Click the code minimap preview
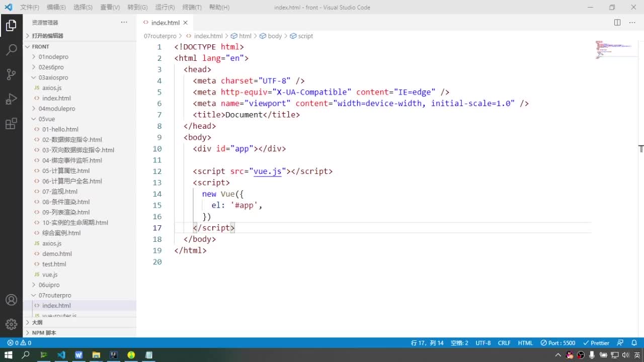The height and width of the screenshot is (362, 644). (x=615, y=50)
